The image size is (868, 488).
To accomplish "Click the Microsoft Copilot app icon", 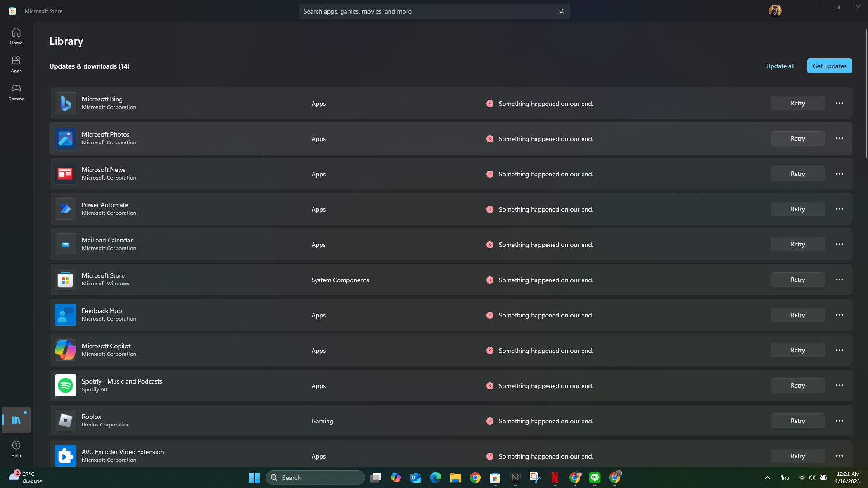I will pyautogui.click(x=66, y=350).
